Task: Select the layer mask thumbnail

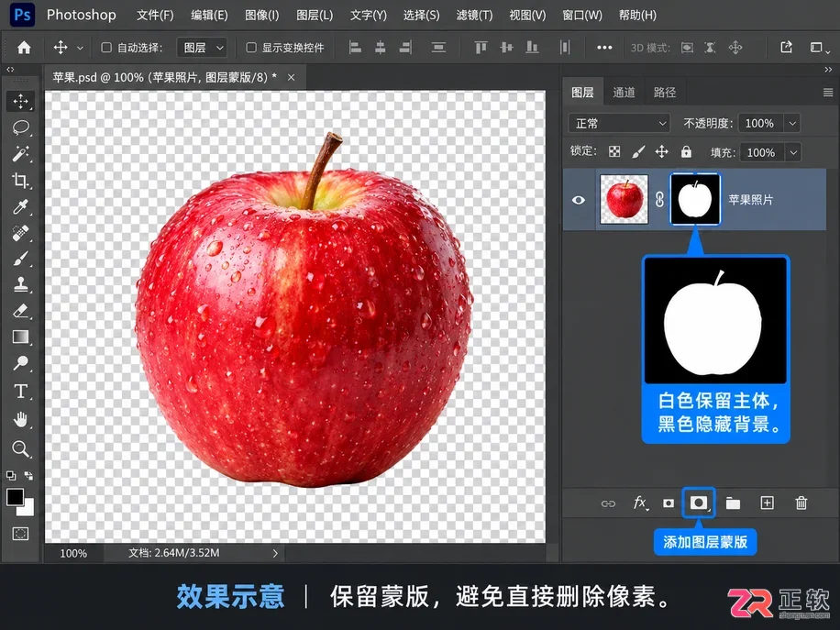Action: [695, 199]
